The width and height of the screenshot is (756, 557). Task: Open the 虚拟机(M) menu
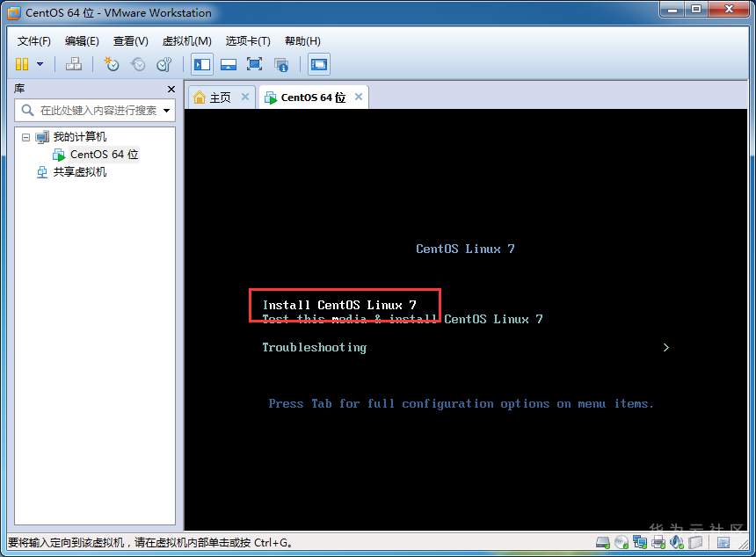pyautogui.click(x=187, y=41)
